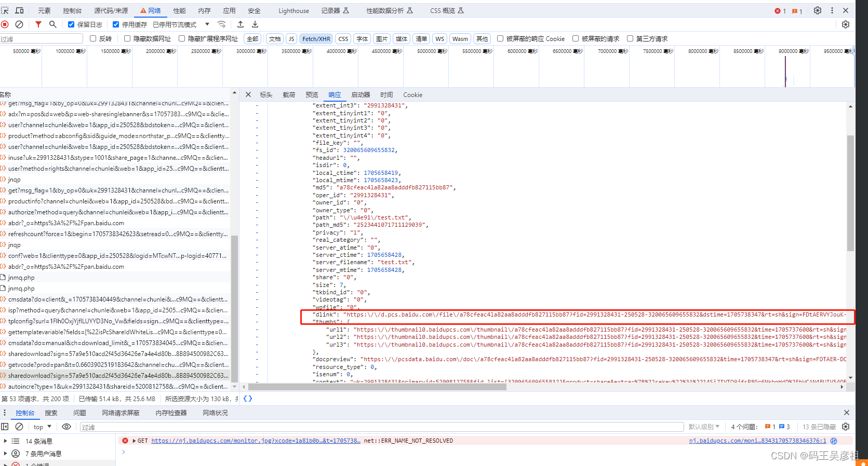Toggle the network filter funnel icon
The image size is (868, 466).
[x=38, y=24]
